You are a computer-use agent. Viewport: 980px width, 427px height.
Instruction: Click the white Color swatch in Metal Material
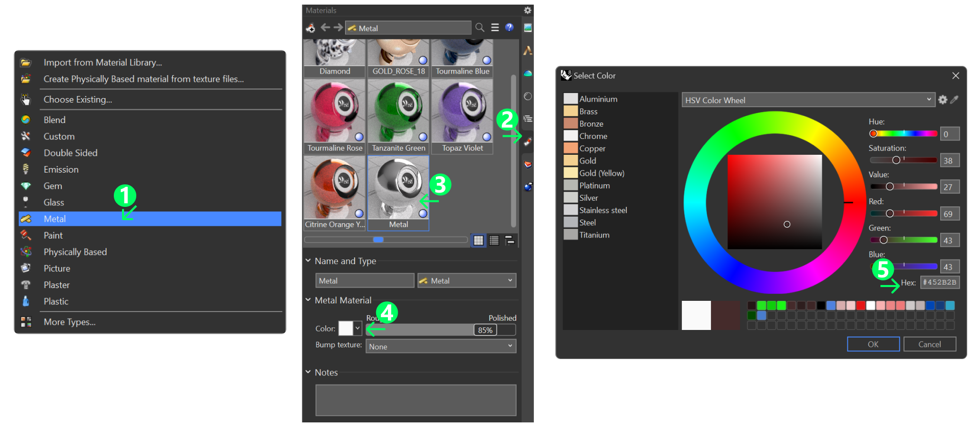[346, 328]
